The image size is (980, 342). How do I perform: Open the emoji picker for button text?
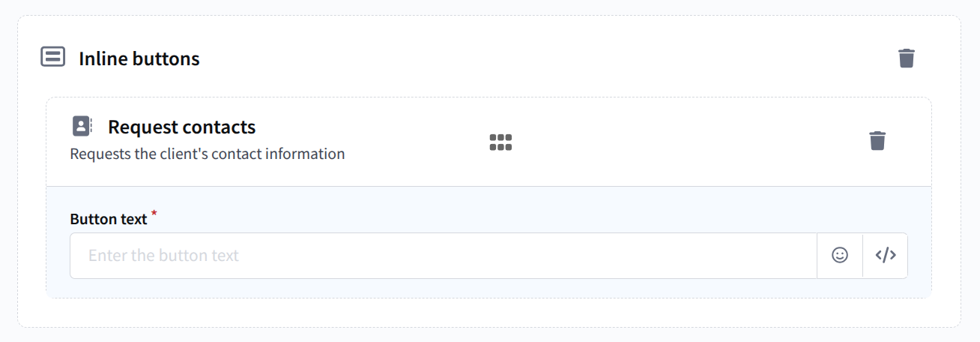pyautogui.click(x=840, y=256)
